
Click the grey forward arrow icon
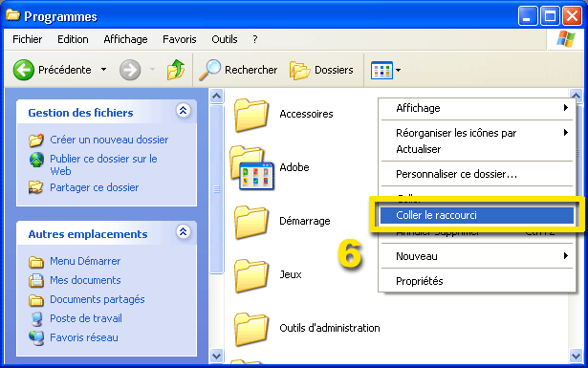pos(130,70)
